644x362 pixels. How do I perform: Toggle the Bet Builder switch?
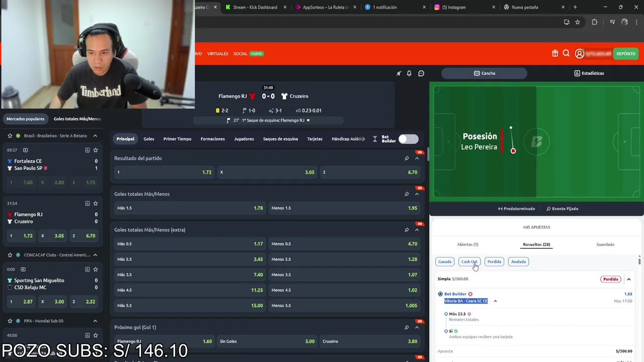408,139
